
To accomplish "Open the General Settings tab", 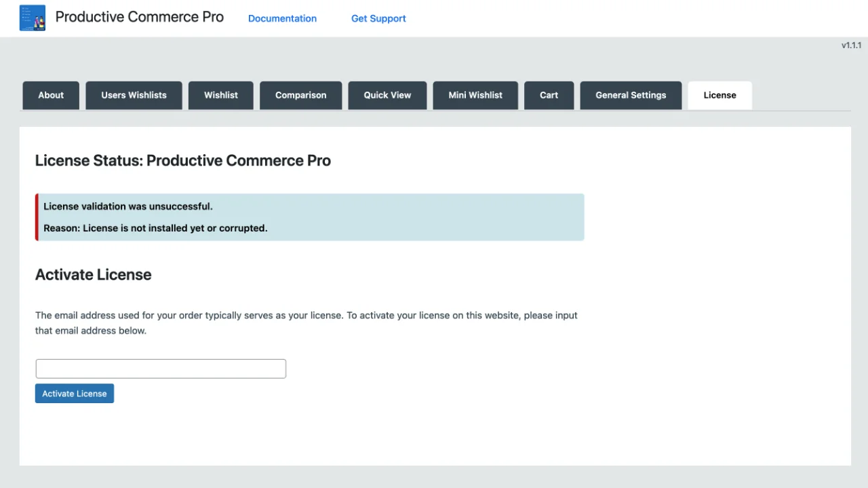I will tap(631, 95).
